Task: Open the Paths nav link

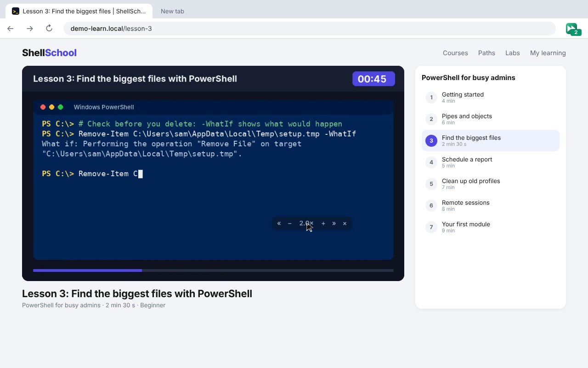Action: (x=486, y=53)
